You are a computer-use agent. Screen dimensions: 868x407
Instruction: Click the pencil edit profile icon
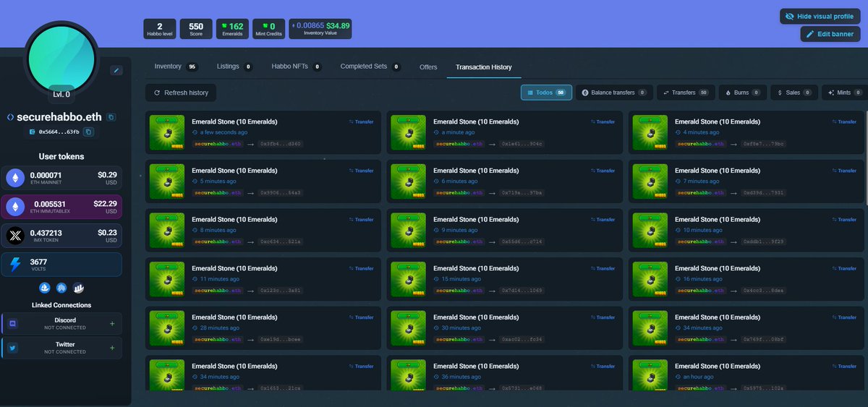click(x=116, y=70)
